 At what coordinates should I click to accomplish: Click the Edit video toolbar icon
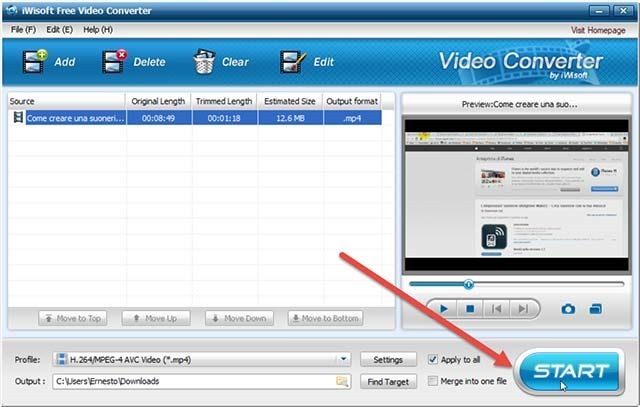point(293,62)
